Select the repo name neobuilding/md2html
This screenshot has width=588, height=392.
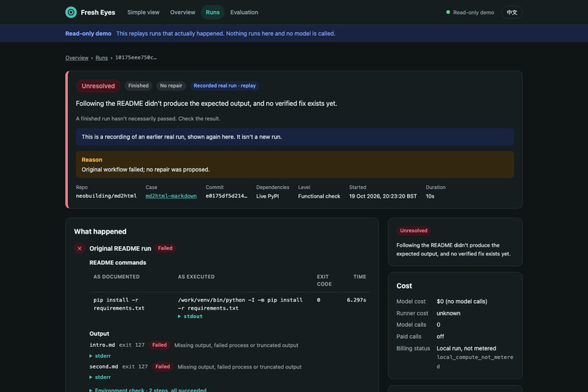pyautogui.click(x=106, y=196)
